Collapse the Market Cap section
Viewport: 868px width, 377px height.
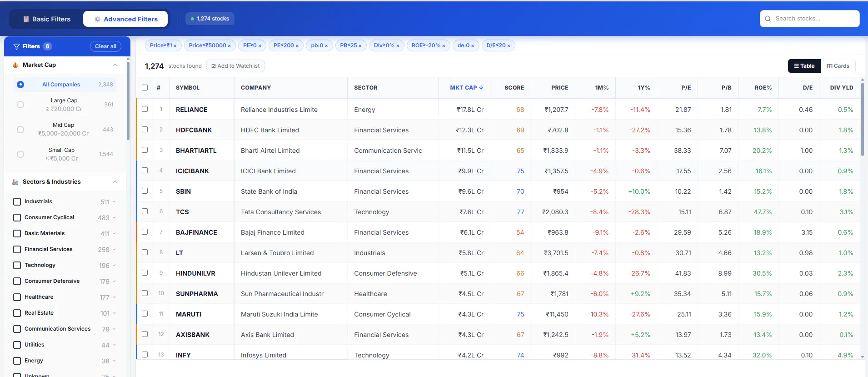tap(115, 65)
